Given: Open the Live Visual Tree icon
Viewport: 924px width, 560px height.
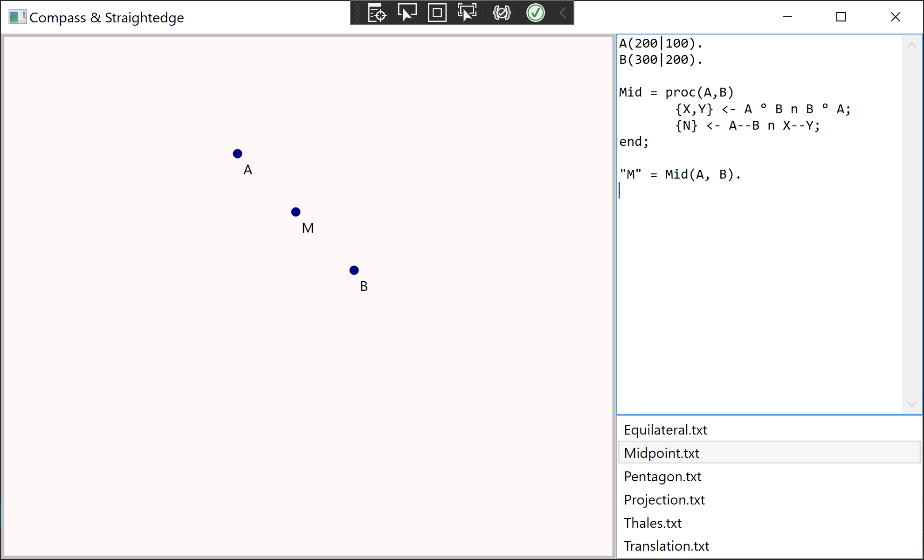Looking at the screenshot, I should tap(377, 13).
